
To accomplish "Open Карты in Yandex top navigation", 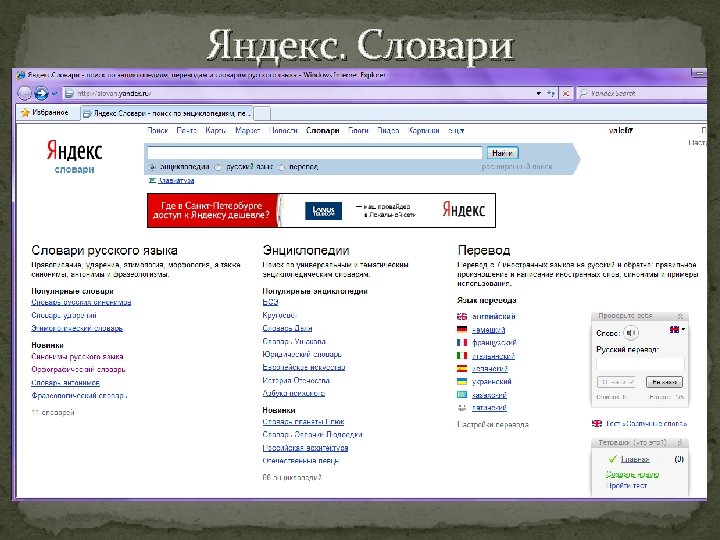I will tap(216, 130).
